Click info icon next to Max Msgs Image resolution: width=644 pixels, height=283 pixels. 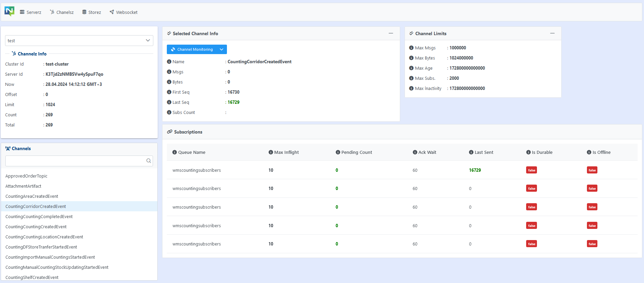tap(411, 48)
